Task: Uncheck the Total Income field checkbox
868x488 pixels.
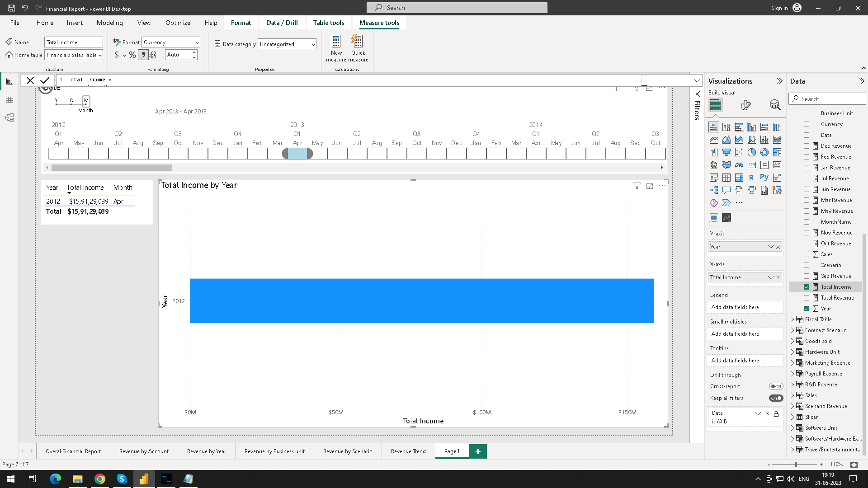Action: coord(807,287)
